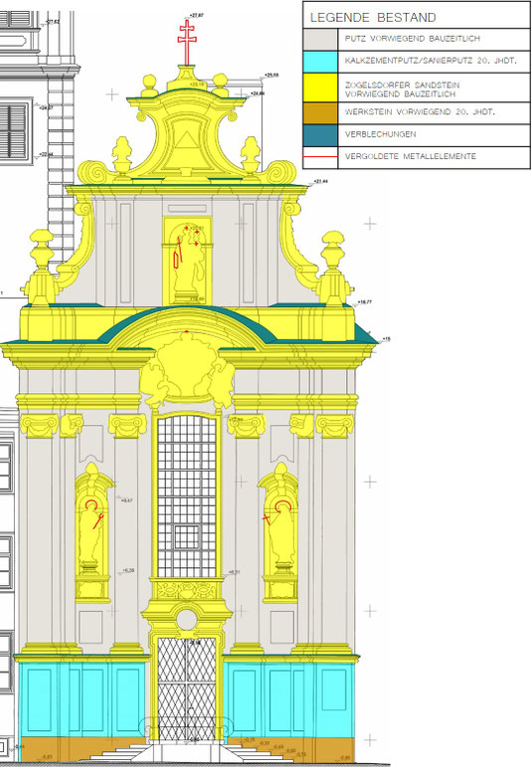This screenshot has width=532, height=767.
Task: Click the left cyan plinth wall area
Action: pyautogui.click(x=83, y=699)
